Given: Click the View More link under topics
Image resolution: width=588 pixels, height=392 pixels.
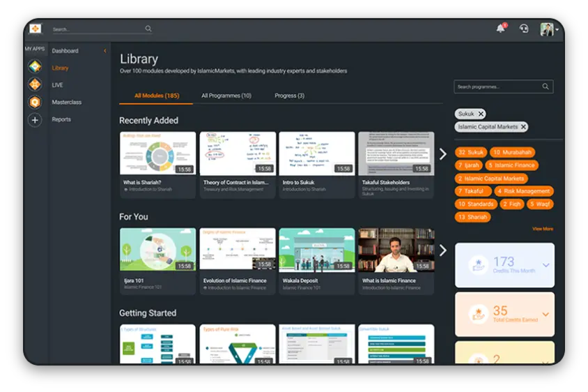Looking at the screenshot, I should coord(543,229).
